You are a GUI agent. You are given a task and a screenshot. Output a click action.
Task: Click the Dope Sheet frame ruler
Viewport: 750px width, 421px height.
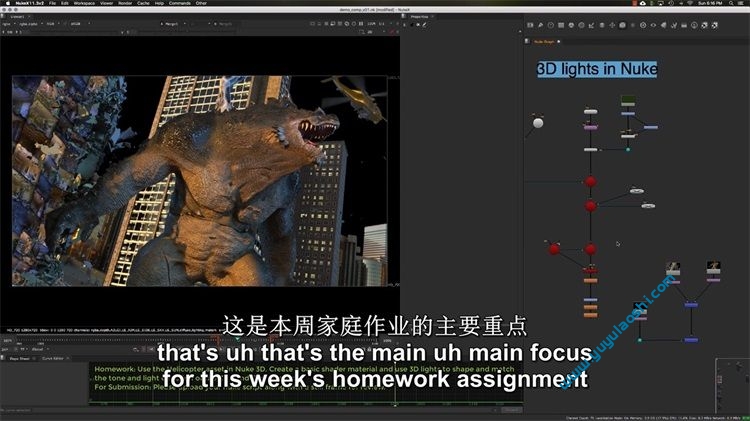[x=306, y=404]
